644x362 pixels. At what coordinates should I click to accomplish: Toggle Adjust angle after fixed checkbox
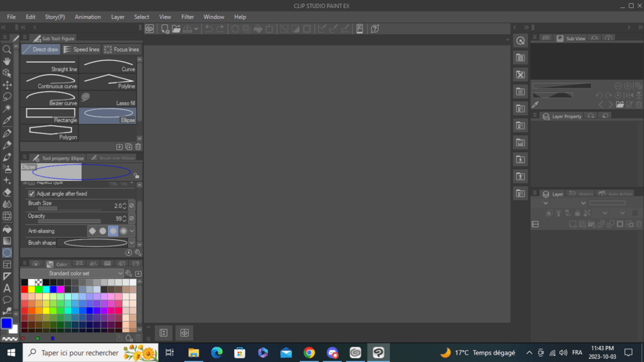pos(32,194)
